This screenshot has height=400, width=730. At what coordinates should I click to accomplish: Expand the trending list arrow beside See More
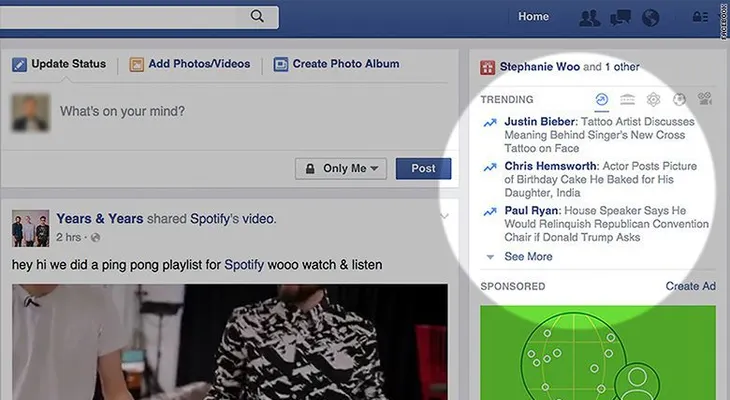point(490,257)
